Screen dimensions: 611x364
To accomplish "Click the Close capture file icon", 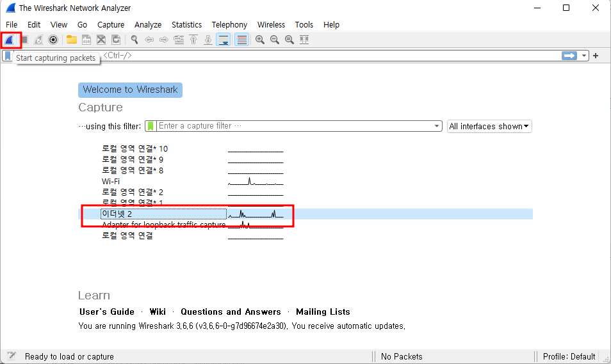I will [101, 40].
